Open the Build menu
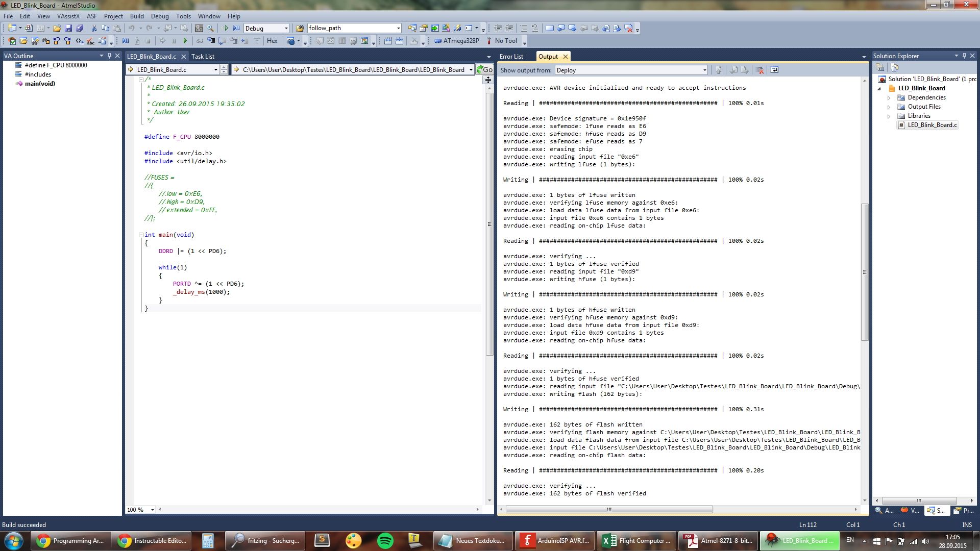 click(137, 16)
